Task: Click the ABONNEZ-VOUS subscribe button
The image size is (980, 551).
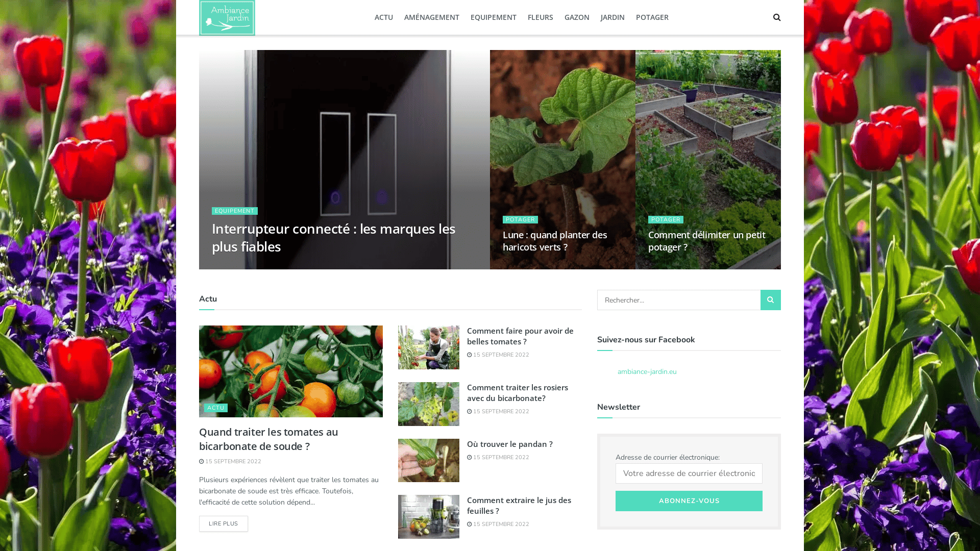Action: click(x=689, y=501)
